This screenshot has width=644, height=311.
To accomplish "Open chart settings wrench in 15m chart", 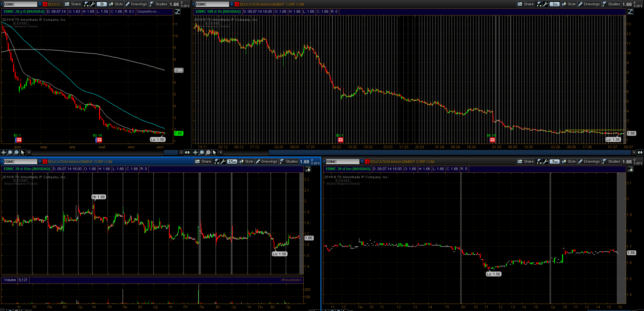I will pos(223,161).
